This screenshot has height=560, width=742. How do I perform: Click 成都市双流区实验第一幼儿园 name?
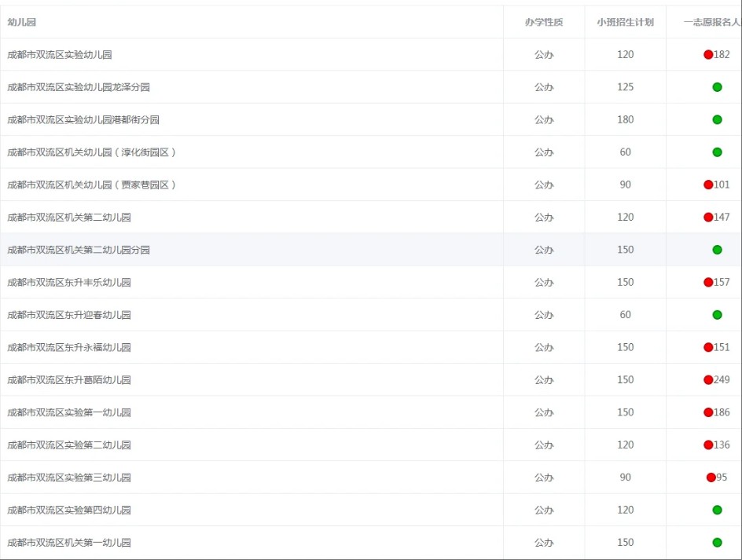click(x=69, y=412)
